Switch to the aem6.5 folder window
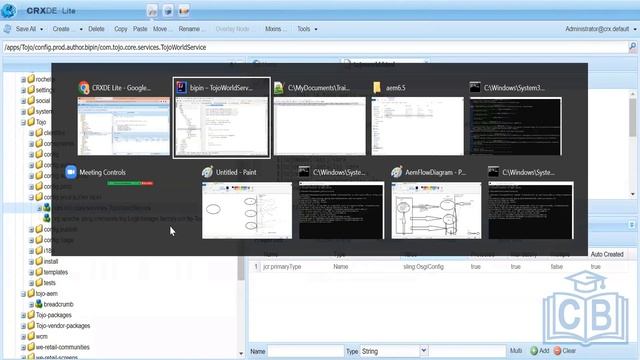Viewport: 640px width, 360px height. click(418, 118)
